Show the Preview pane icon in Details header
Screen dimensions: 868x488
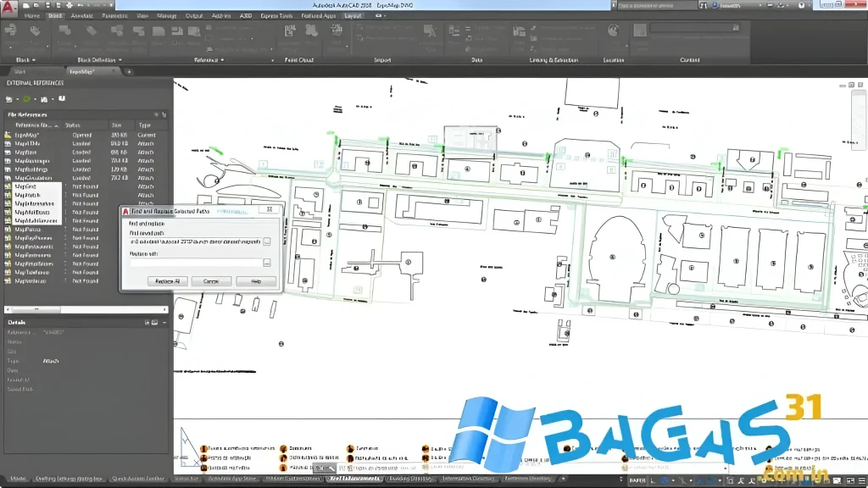tap(155, 322)
